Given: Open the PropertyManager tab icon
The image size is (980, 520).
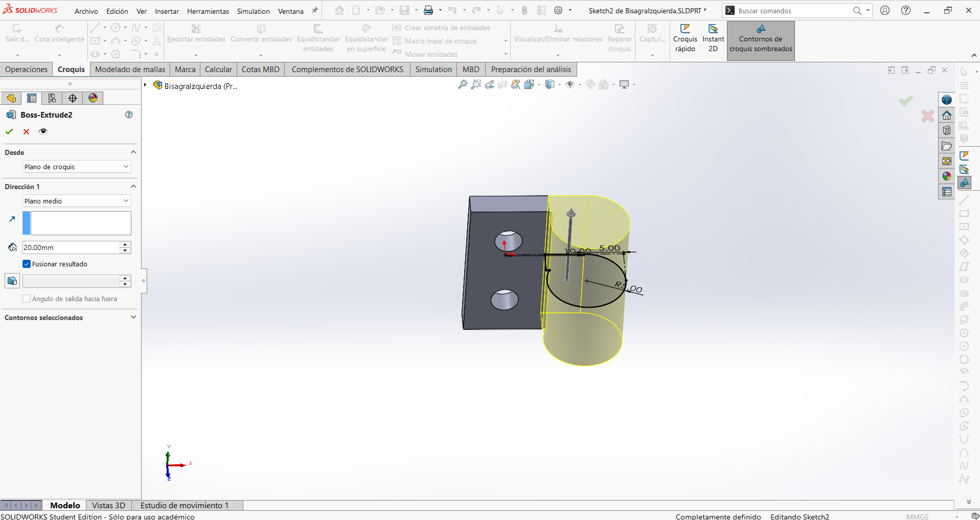Looking at the screenshot, I should pos(32,98).
